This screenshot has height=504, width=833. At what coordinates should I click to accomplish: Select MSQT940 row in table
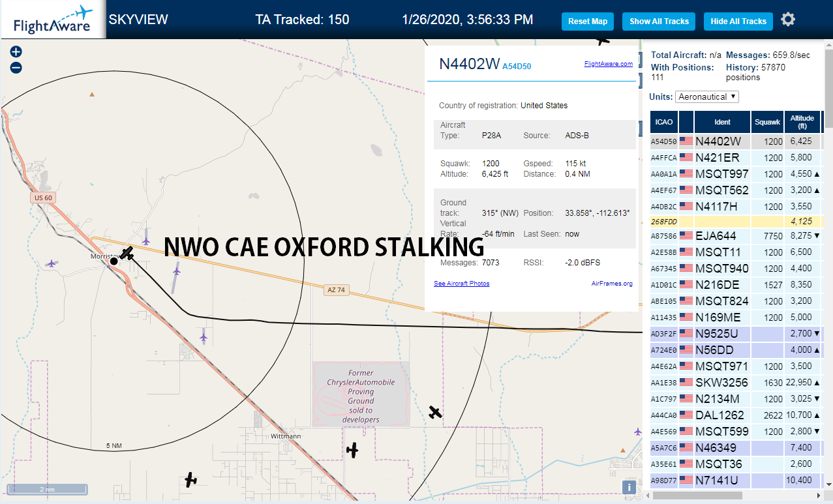click(x=736, y=268)
